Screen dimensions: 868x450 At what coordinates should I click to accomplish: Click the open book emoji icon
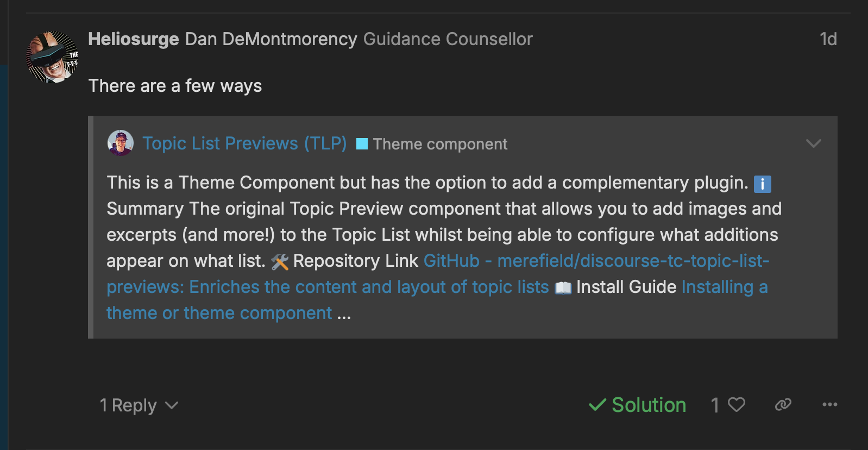[563, 287]
